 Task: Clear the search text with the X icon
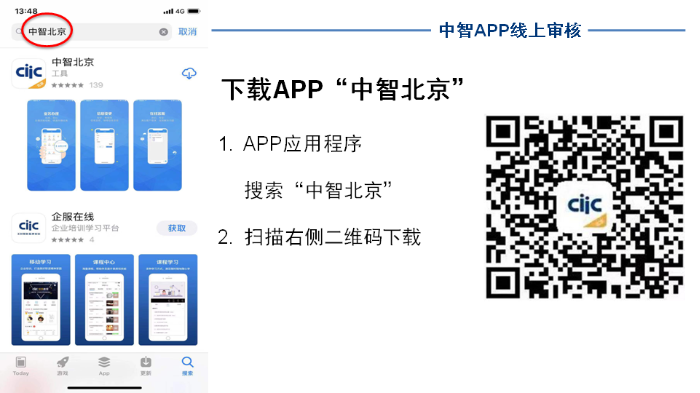coord(163,32)
